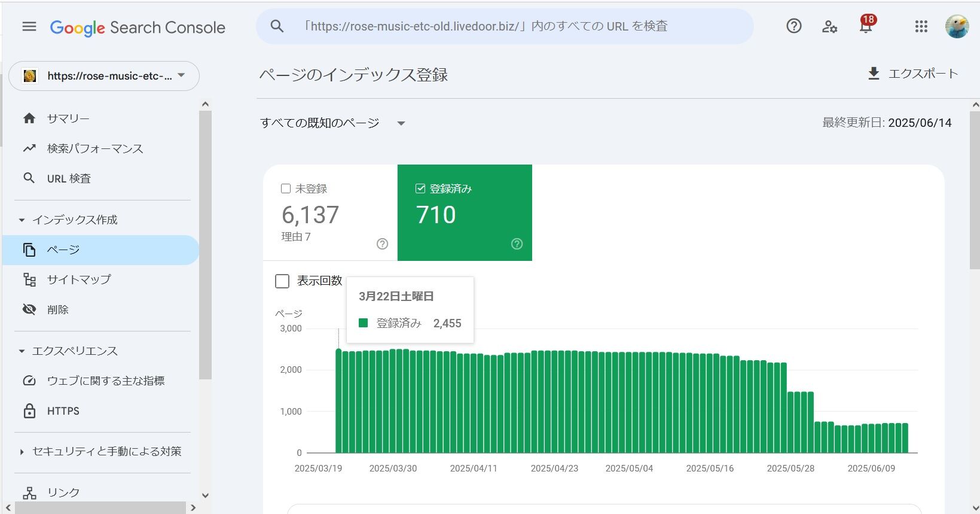
Task: Select the 未登録 6,137 card
Action: click(x=330, y=213)
